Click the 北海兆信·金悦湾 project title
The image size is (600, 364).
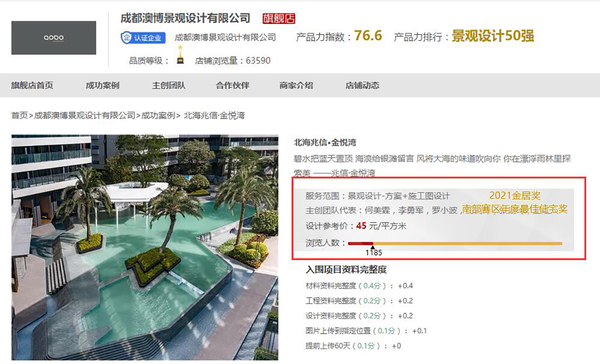click(325, 143)
